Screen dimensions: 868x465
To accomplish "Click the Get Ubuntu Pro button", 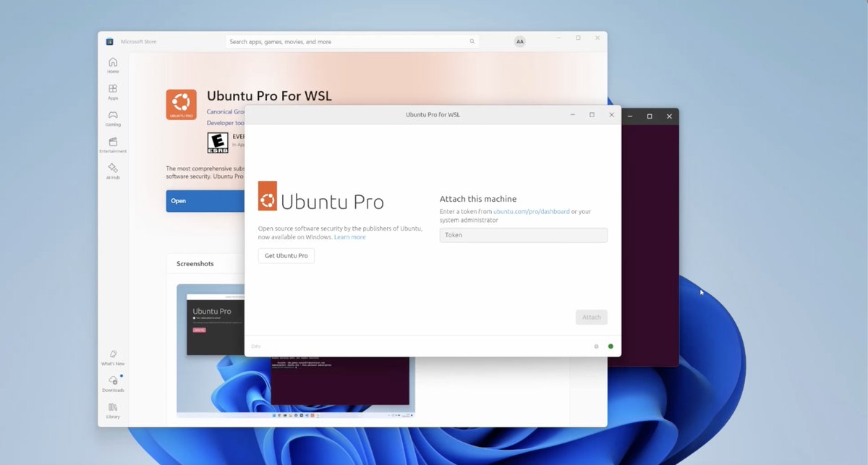I will pos(286,255).
